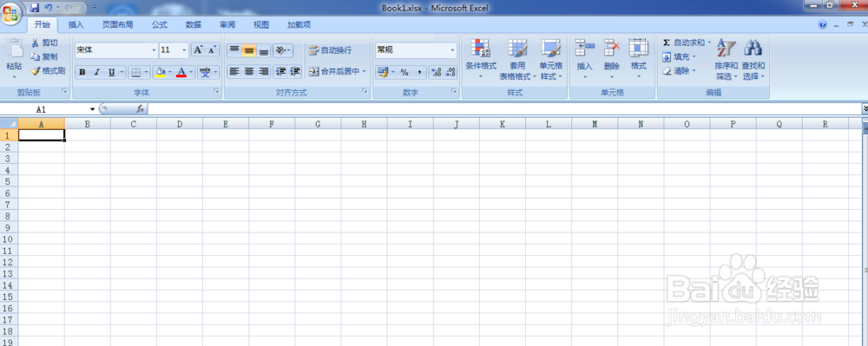The height and width of the screenshot is (346, 868).
Task: Toggle bold formatting
Action: pyautogui.click(x=82, y=72)
